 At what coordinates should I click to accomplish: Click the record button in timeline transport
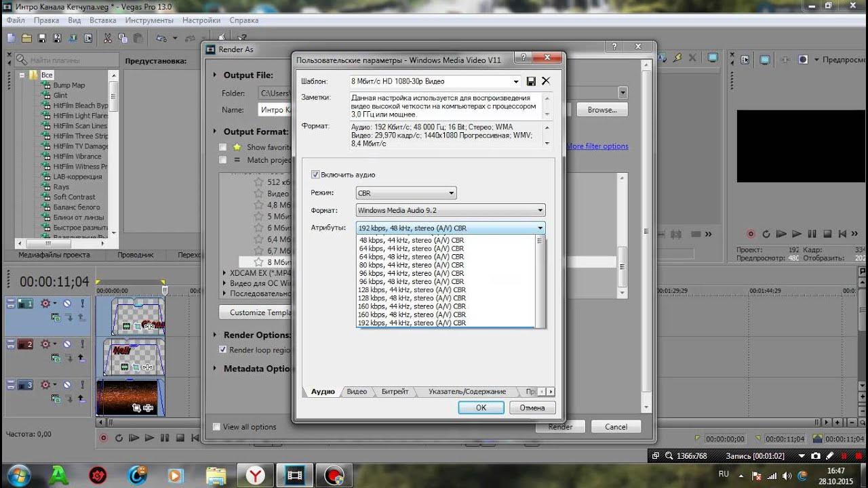(104, 438)
